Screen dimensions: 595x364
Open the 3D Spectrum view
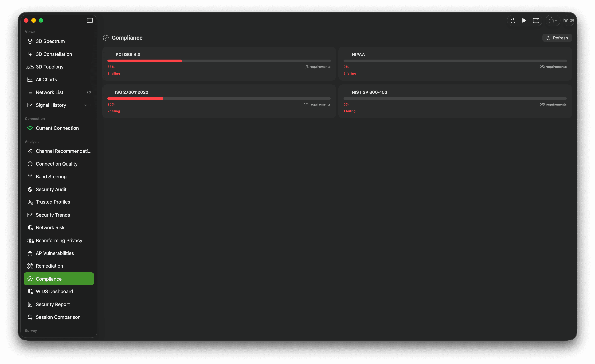pos(59,41)
